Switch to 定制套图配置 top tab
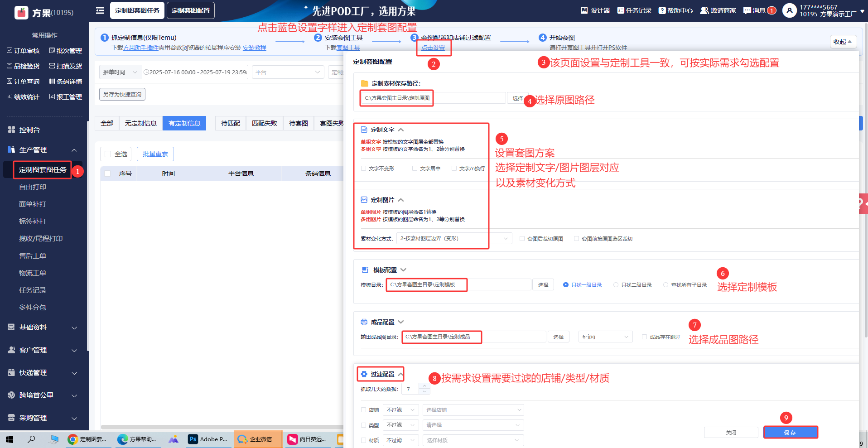Viewport: 868px width, 448px height. [x=191, y=10]
